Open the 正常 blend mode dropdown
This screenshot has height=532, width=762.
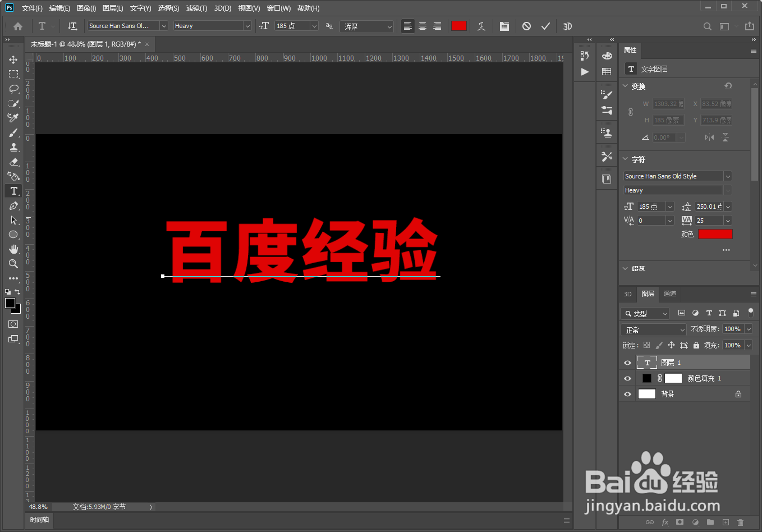(653, 329)
